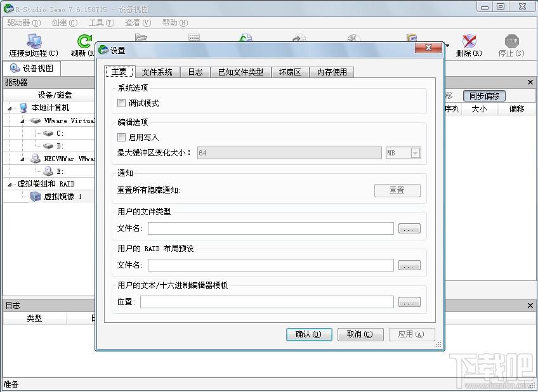Image resolution: width=538 pixels, height=392 pixels.
Task: Enable the 调试模式 checkbox
Action: [121, 103]
